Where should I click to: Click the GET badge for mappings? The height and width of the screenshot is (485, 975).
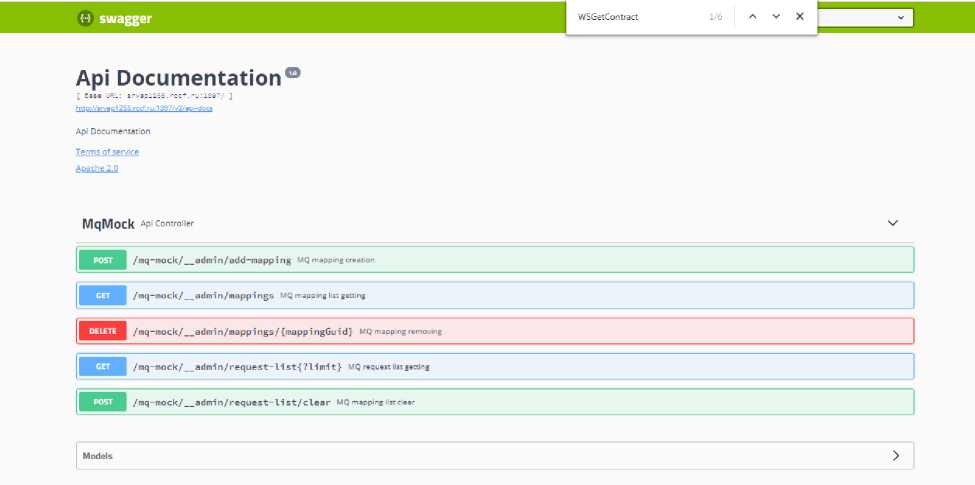[x=103, y=295]
